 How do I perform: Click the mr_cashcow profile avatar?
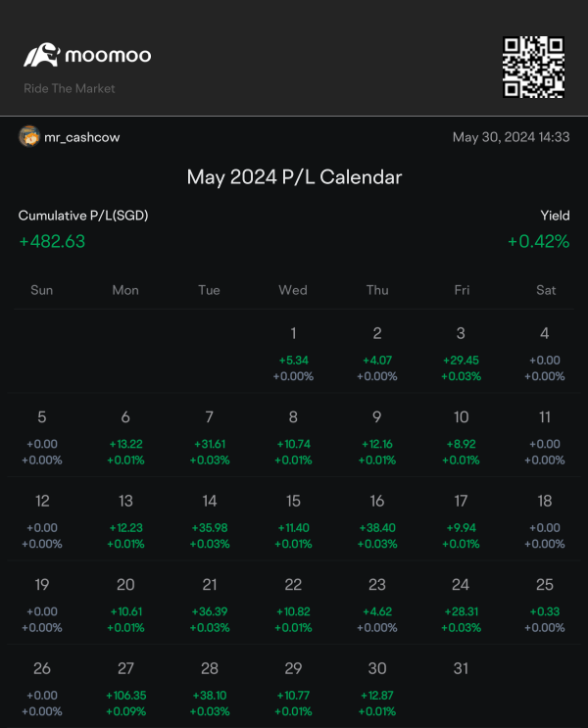[x=29, y=136]
